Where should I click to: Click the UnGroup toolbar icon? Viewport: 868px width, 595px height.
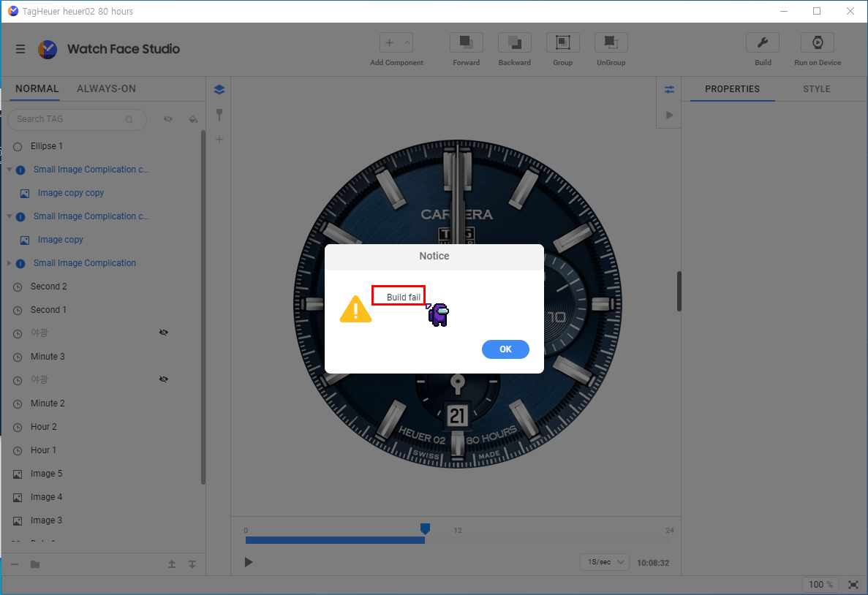pos(611,42)
